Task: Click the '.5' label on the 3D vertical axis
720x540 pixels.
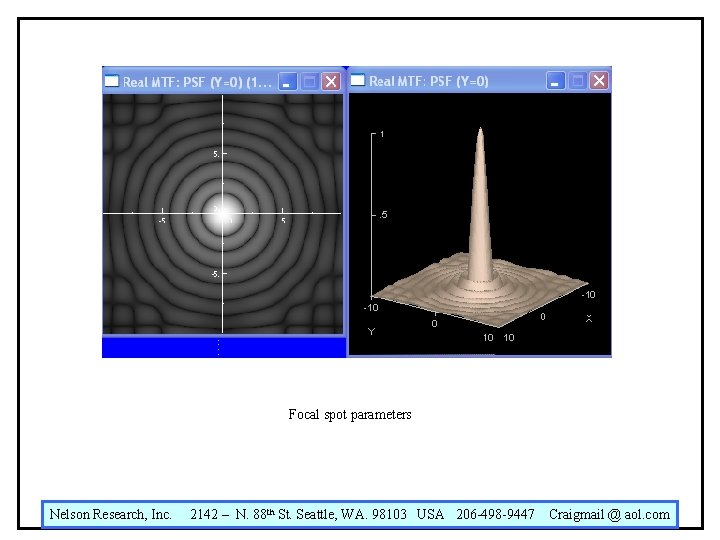Action: click(383, 214)
